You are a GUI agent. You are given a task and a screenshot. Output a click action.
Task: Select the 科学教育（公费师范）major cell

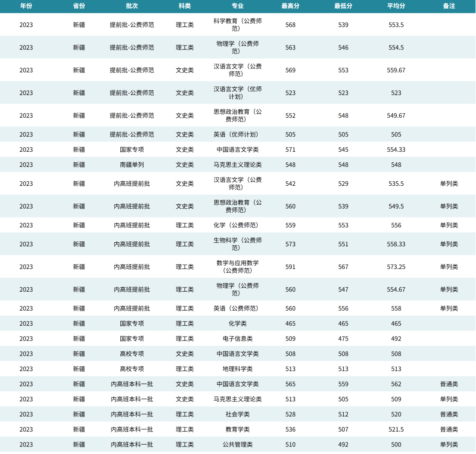click(x=238, y=25)
